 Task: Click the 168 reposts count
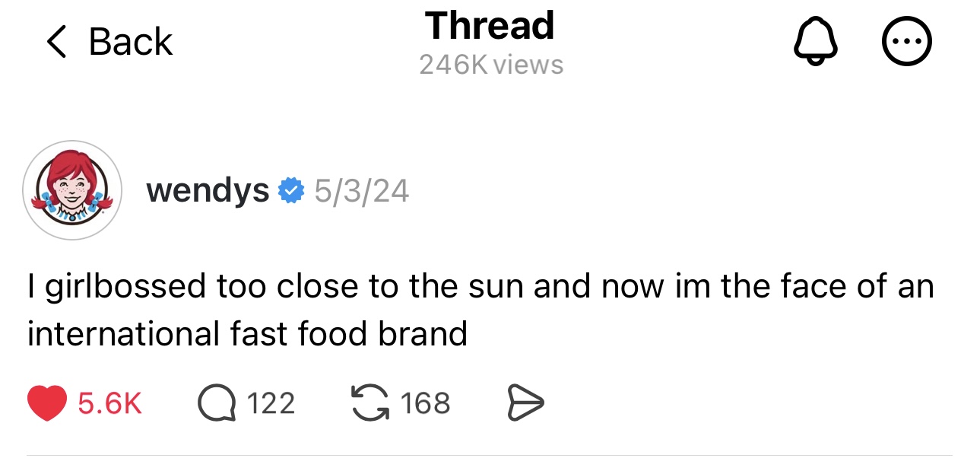click(x=426, y=403)
